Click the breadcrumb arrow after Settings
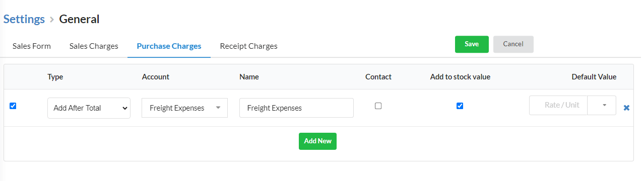644x181 pixels. point(52,20)
